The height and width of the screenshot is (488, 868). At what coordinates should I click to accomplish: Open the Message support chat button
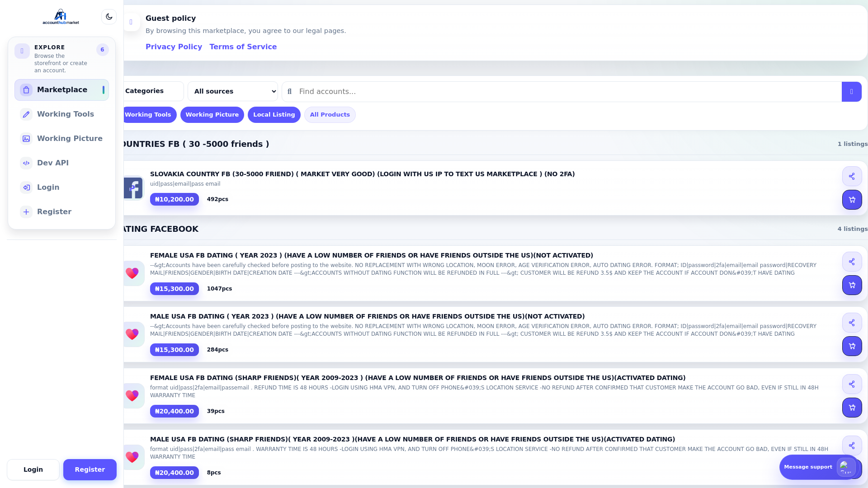(x=820, y=467)
